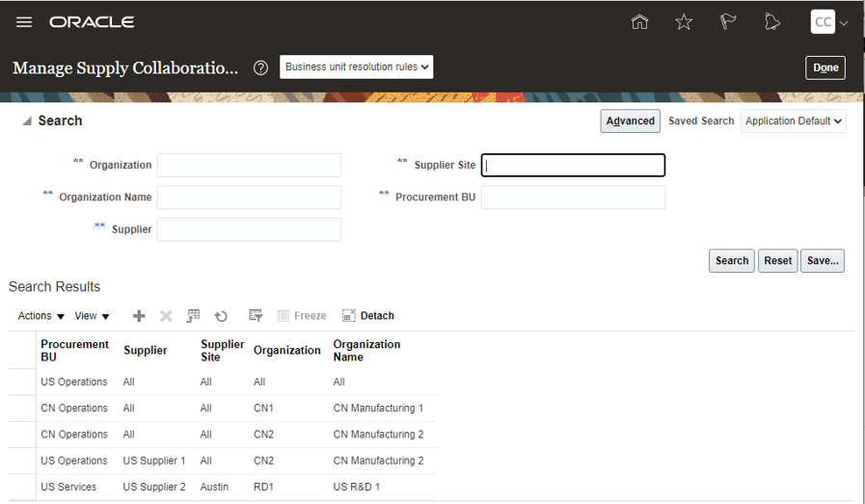Click the delete X icon
Screen dimensions: 865x504
[x=166, y=316]
